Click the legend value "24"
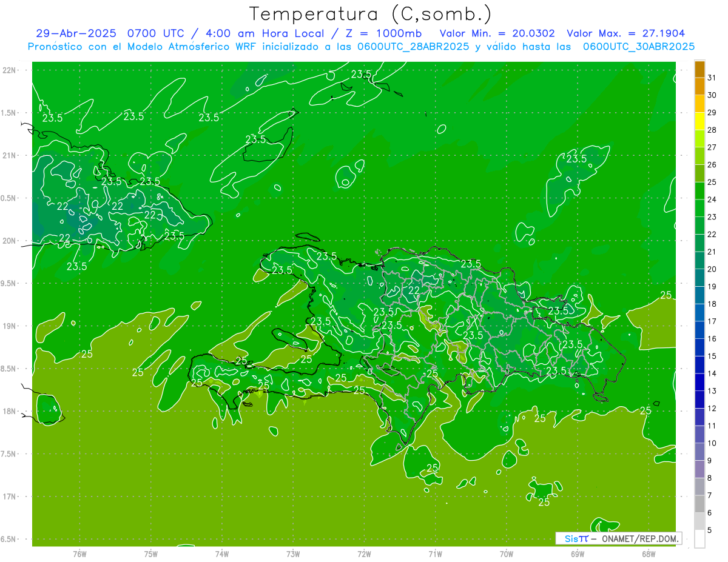728x562 pixels. pos(712,199)
